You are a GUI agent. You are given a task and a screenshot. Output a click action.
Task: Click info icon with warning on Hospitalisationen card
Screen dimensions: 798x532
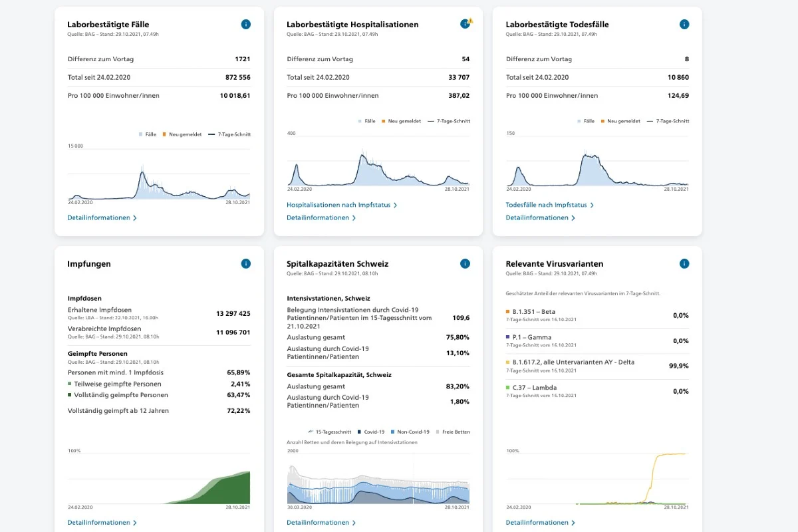pyautogui.click(x=466, y=24)
